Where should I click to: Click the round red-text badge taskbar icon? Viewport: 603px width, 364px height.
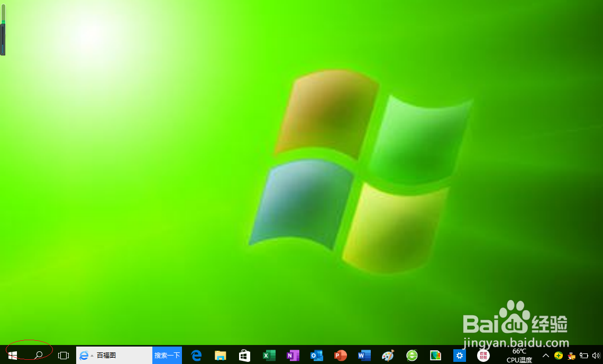coord(483,356)
